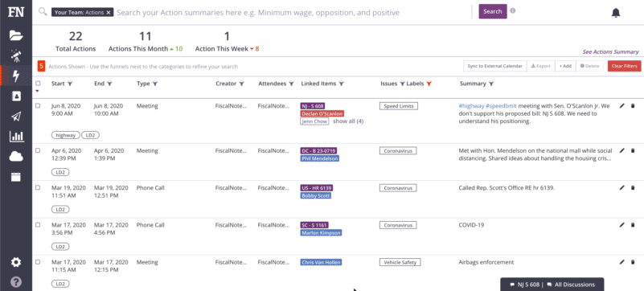This screenshot has height=291, width=644.
Task: Open the Start column filter funnel
Action: 70,84
